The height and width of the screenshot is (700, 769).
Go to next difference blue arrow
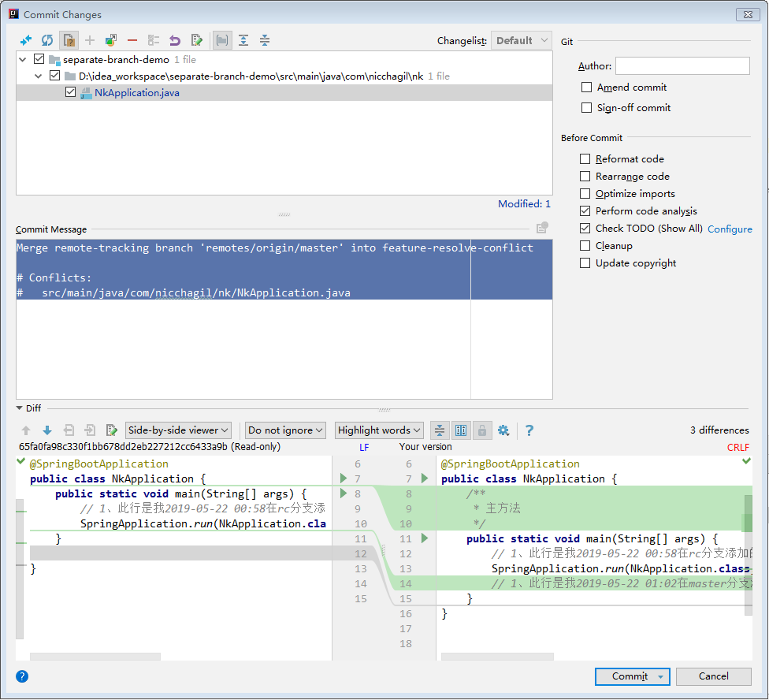[x=47, y=430]
